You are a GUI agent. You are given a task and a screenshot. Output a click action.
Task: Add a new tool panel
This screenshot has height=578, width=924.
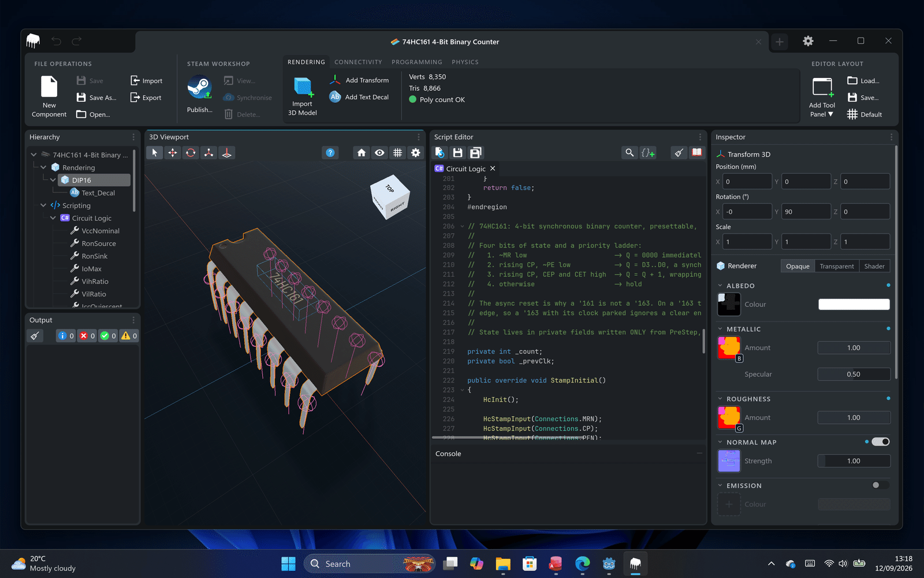click(822, 97)
